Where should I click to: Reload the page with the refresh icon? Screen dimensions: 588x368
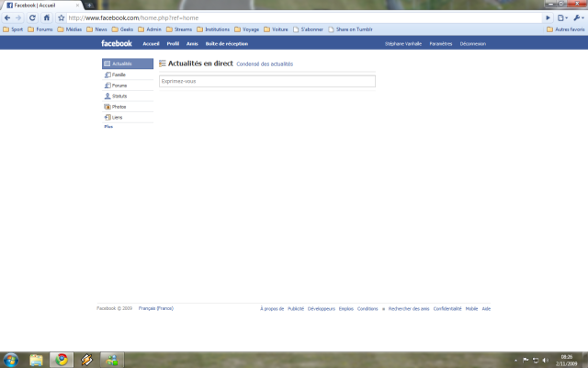pyautogui.click(x=33, y=17)
